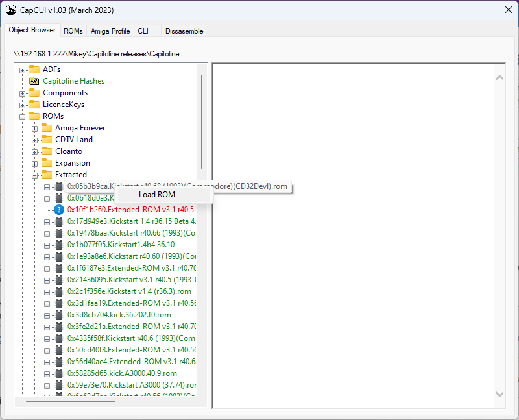Click the ROM chip icon for 0x56d40ae4
This screenshot has height=420, width=519.
[x=59, y=362]
